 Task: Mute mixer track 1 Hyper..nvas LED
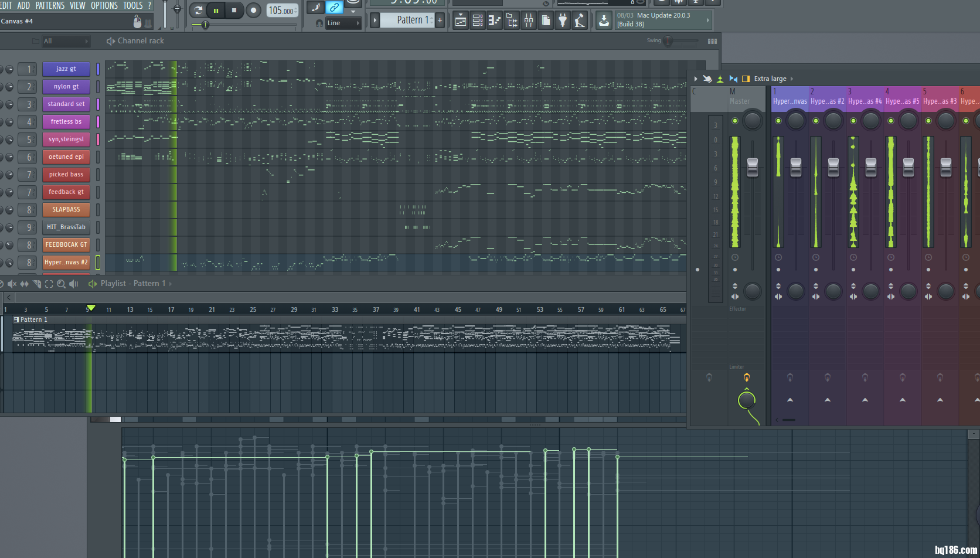coord(778,121)
